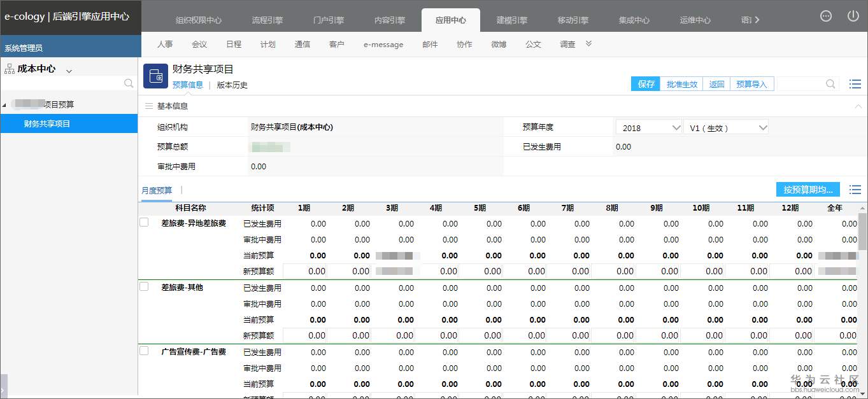Click the 基本信息 section lines icon
868x399 pixels.
pos(149,106)
